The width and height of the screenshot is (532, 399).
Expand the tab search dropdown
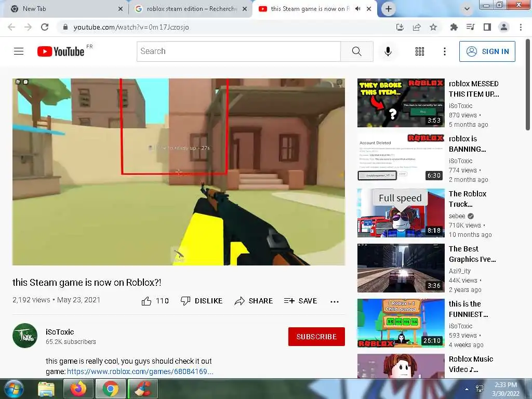[467, 9]
